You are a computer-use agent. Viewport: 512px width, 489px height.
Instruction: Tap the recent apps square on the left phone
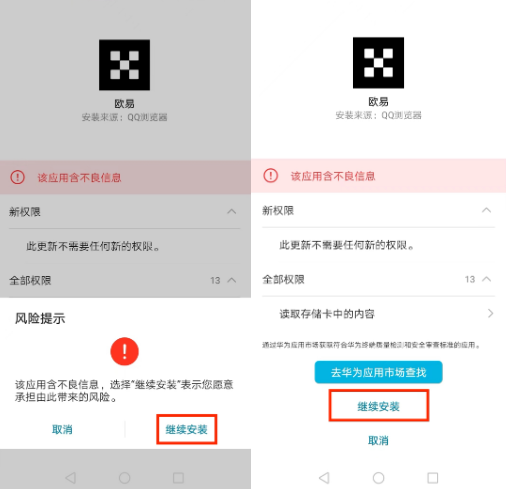(178, 478)
